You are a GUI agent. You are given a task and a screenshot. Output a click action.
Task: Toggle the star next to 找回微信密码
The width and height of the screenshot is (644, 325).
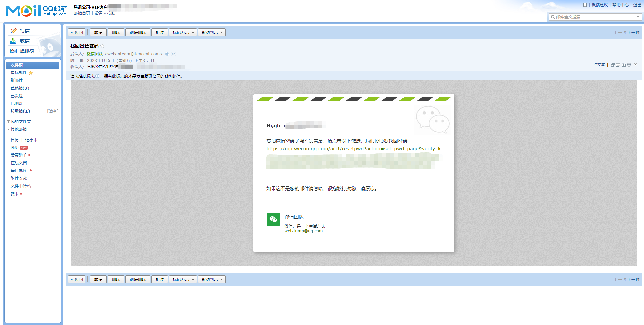(x=102, y=46)
